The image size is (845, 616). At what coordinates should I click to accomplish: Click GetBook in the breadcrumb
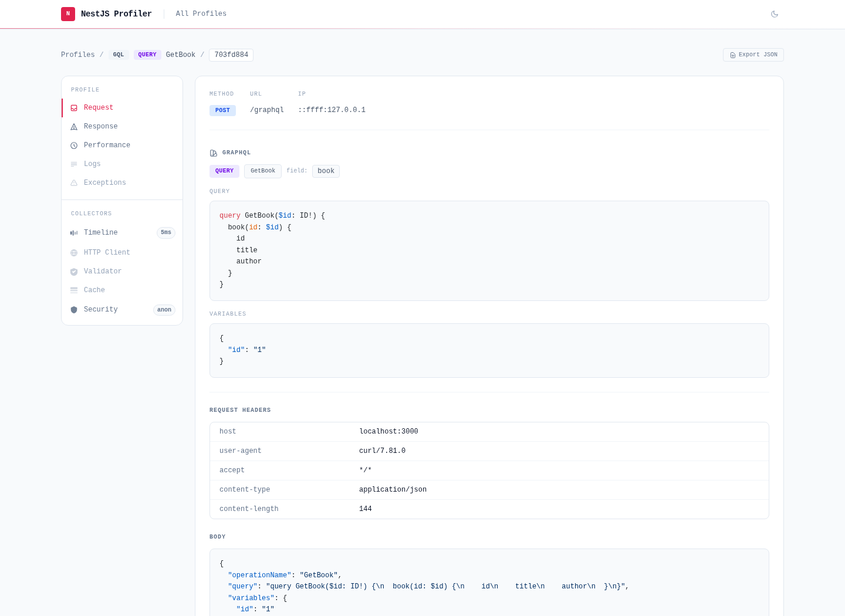coord(181,55)
